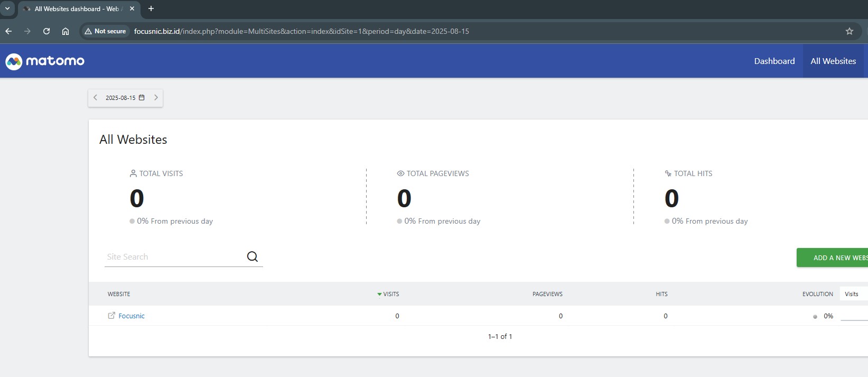Open a new browser tab

151,8
